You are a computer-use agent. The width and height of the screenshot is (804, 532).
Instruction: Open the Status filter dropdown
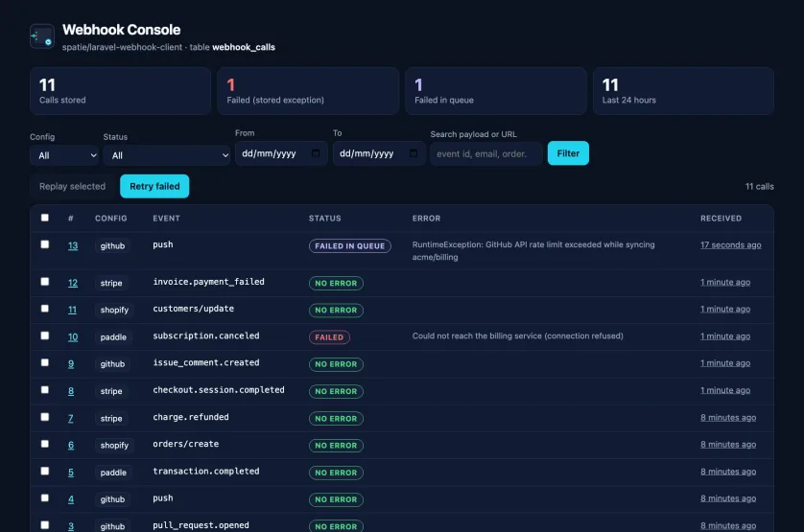[x=167, y=155]
